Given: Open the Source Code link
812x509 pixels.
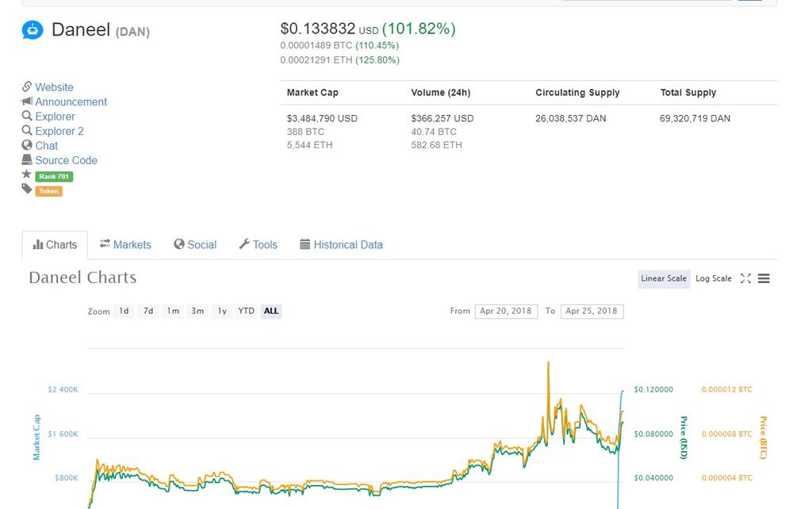Looking at the screenshot, I should (67, 160).
